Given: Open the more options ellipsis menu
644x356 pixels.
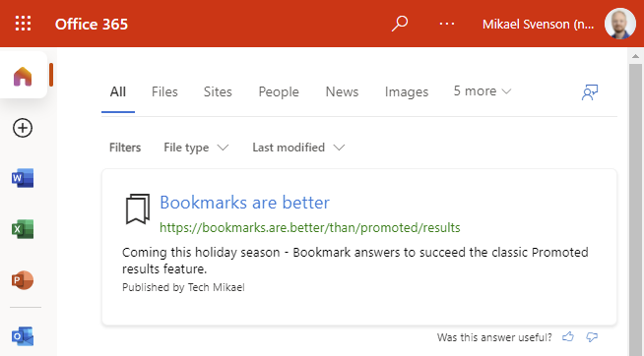Looking at the screenshot, I should tap(447, 24).
